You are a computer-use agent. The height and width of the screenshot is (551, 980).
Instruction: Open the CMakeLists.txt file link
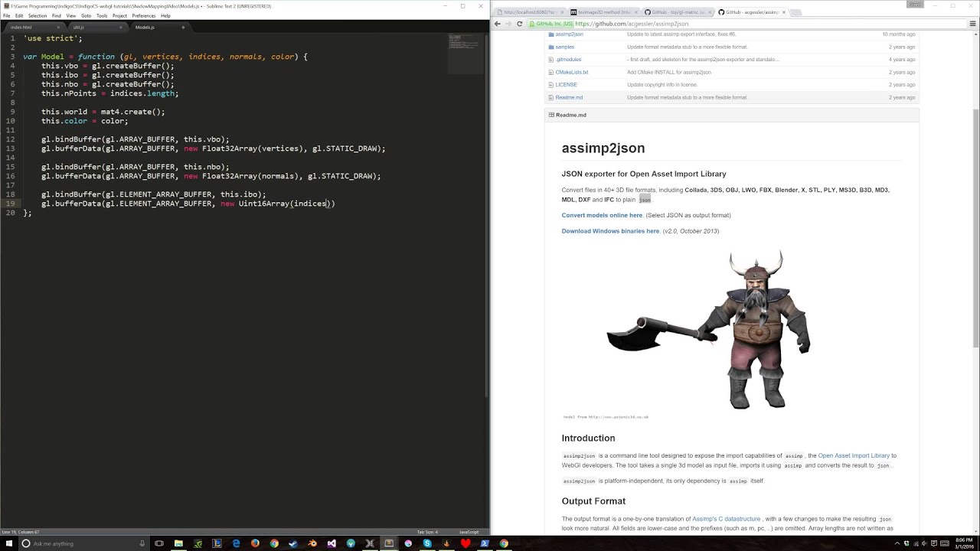pyautogui.click(x=571, y=72)
